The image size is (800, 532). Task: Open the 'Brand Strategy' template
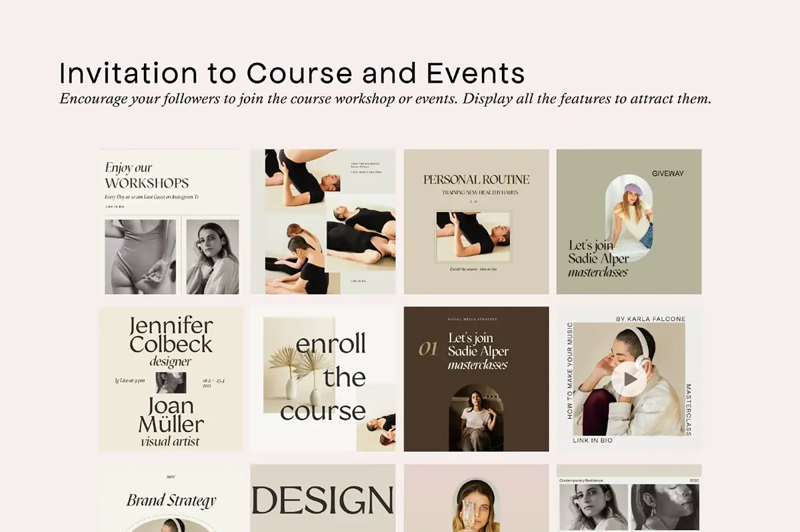[171, 500]
